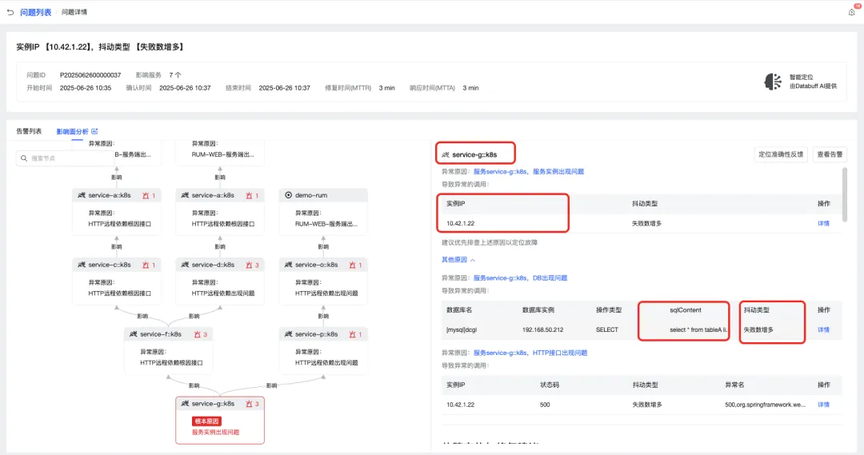Click the 问题详情 breadcrumb text

click(74, 12)
